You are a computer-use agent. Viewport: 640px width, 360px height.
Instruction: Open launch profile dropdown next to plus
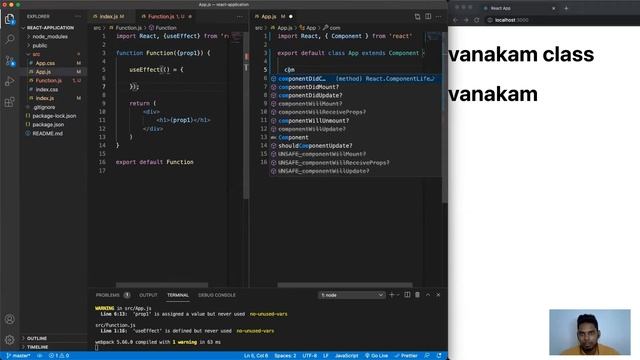[398, 295]
